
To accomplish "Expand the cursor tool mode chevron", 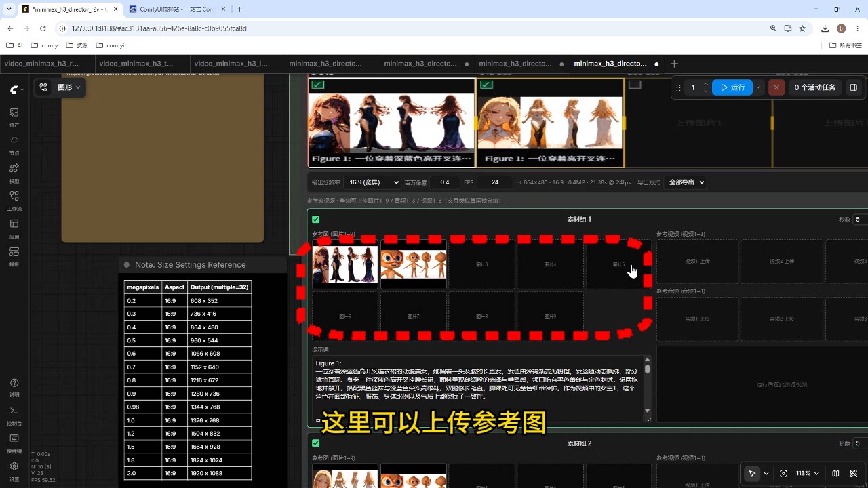I will (766, 473).
